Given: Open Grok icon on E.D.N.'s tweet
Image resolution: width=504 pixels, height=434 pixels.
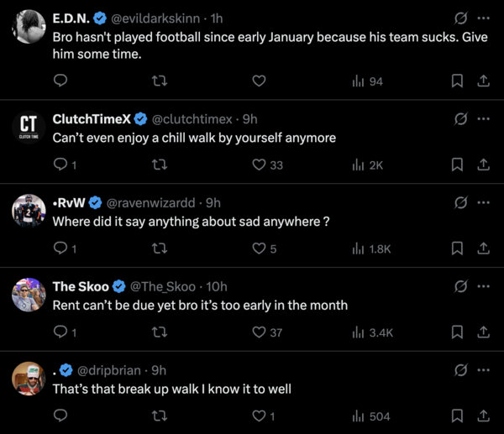Looking at the screenshot, I should [460, 18].
